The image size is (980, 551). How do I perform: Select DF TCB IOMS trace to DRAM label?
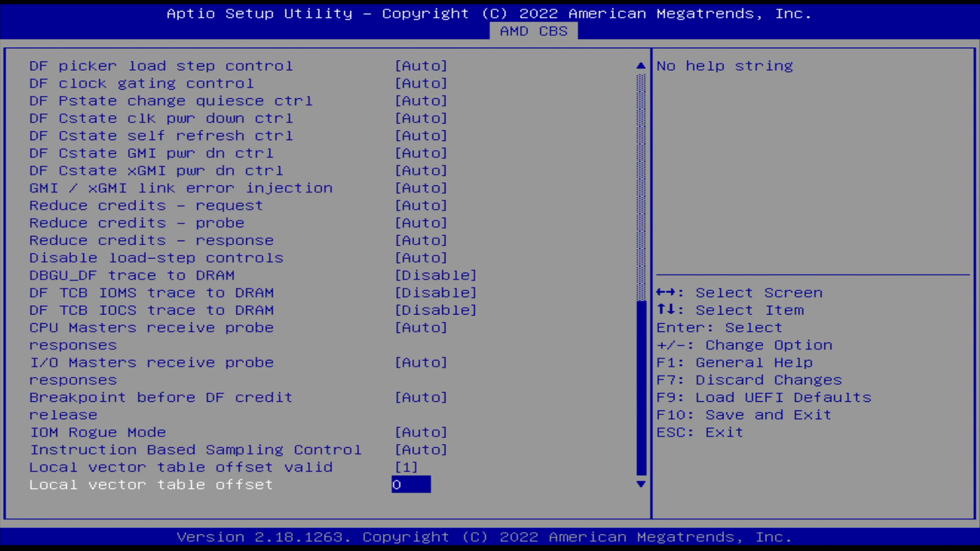[x=151, y=293]
